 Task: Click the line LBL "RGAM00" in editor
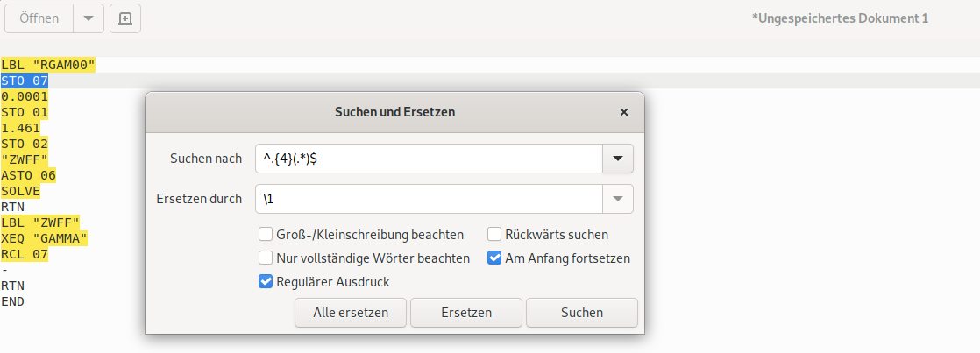click(x=48, y=65)
